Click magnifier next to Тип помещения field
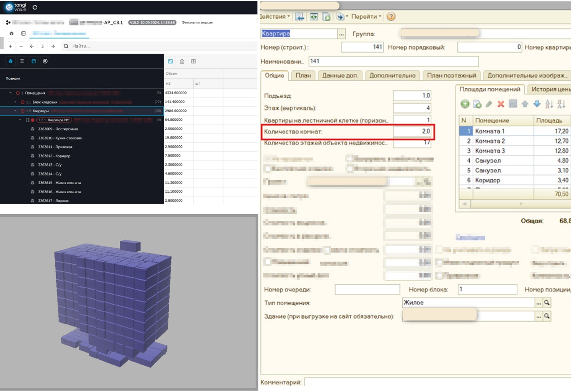 pos(547,303)
